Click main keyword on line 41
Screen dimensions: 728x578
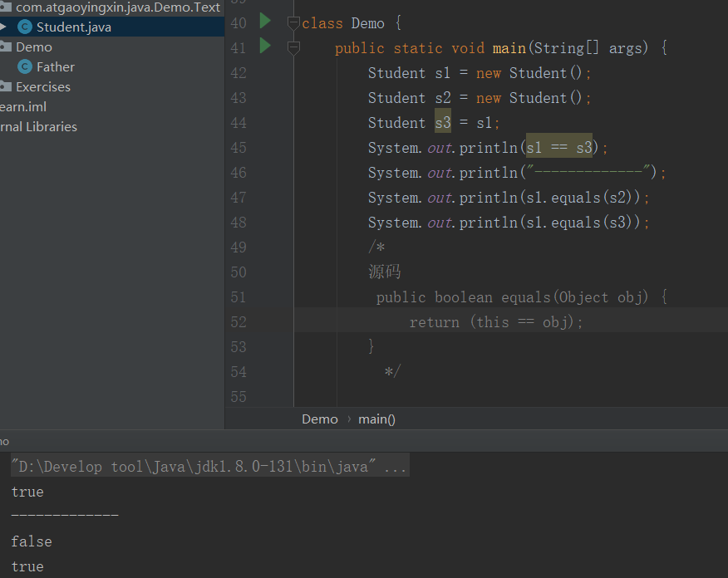[509, 48]
